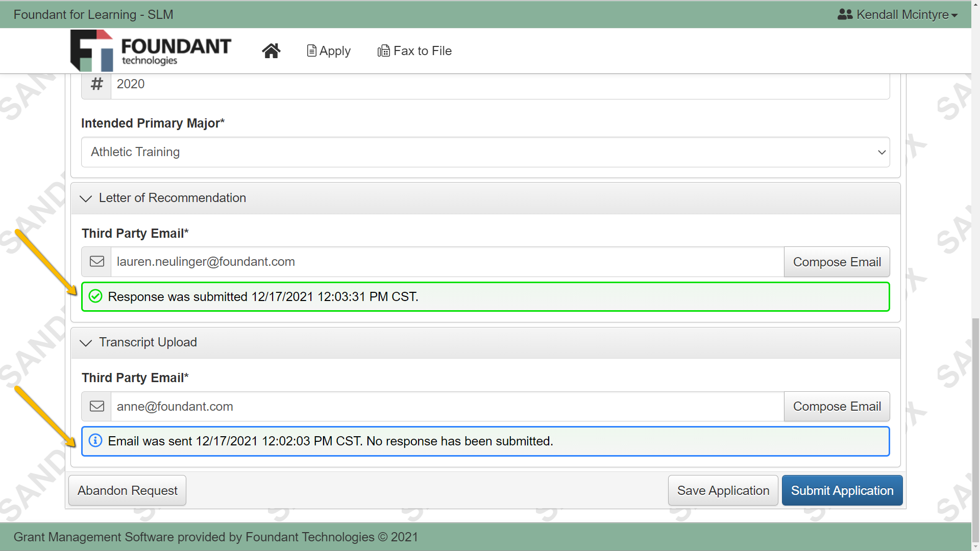Compose Email for anne@foundant.com

coord(837,406)
